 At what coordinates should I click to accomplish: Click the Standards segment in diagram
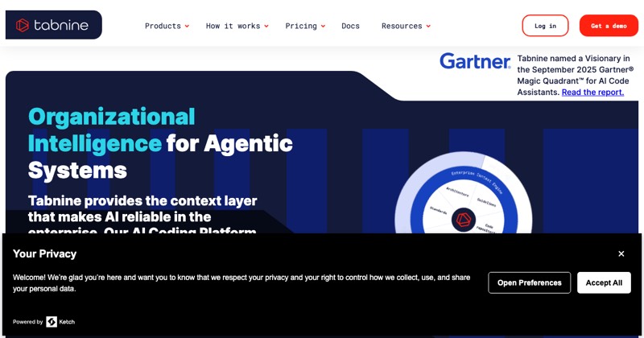click(x=438, y=210)
